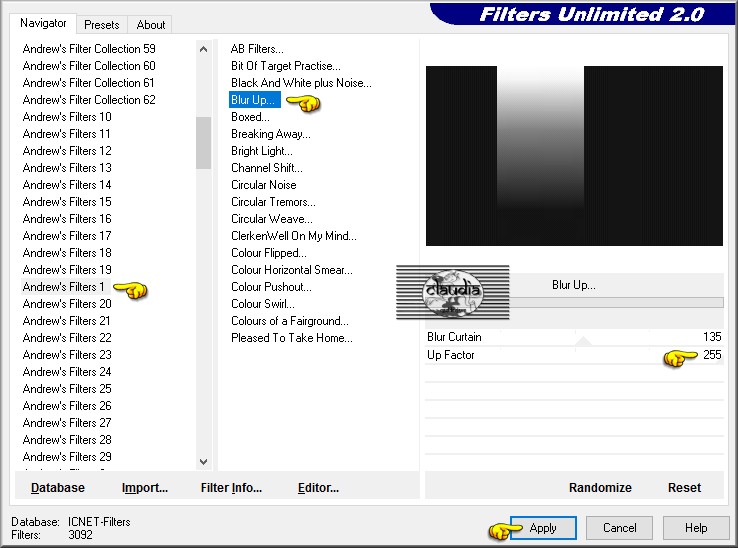738x548 pixels.
Task: Select Andrew's Filters 29 category
Action: tap(67, 457)
